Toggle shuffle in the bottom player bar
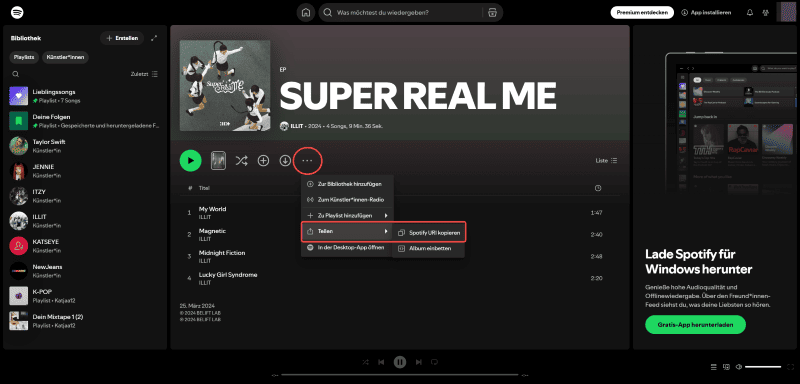This screenshot has width=800, height=384. 365,362
